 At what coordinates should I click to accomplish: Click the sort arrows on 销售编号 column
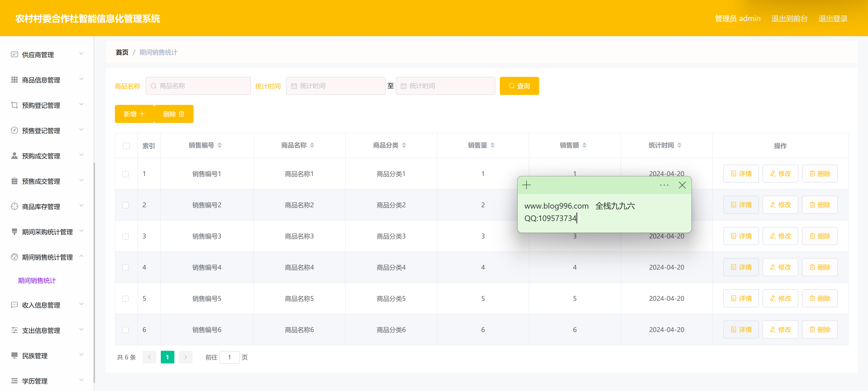[220, 145]
